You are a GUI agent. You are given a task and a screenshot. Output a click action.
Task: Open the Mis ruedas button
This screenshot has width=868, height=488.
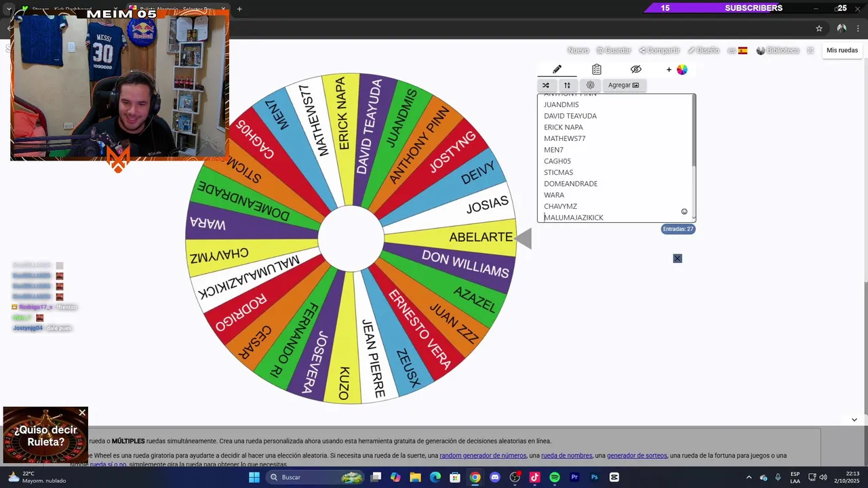[x=842, y=50]
